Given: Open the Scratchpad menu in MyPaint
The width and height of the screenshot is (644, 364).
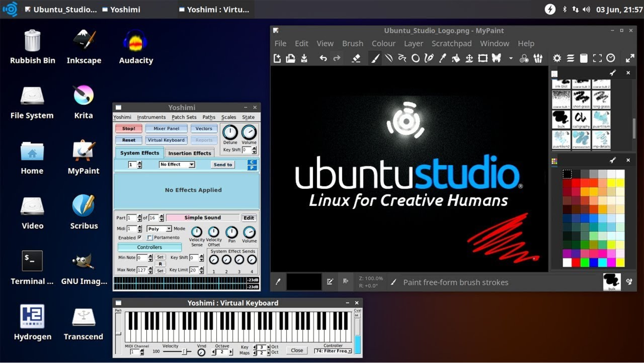Looking at the screenshot, I should pos(451,43).
